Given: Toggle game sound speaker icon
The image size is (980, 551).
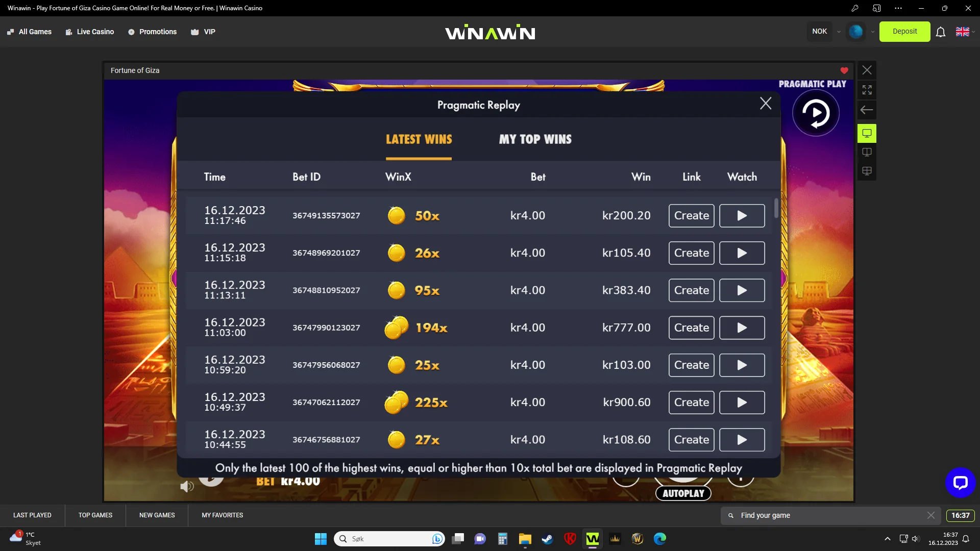Looking at the screenshot, I should point(187,487).
